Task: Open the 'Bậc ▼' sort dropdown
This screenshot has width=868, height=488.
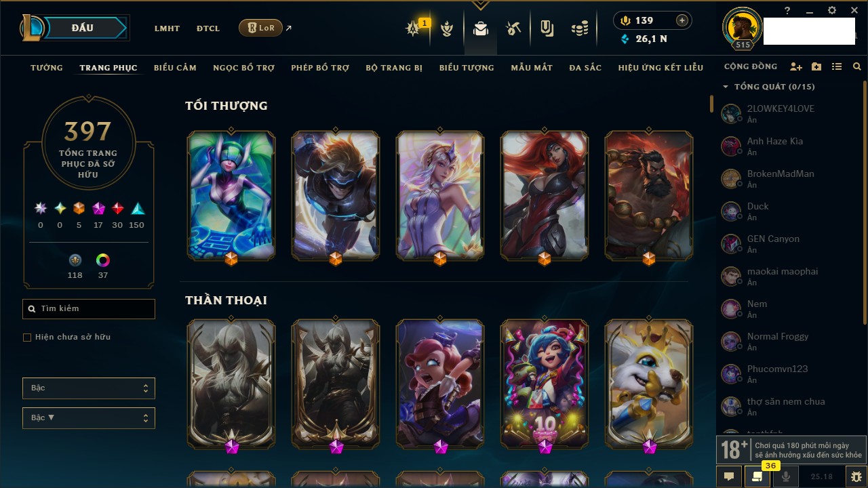Action: [x=89, y=418]
